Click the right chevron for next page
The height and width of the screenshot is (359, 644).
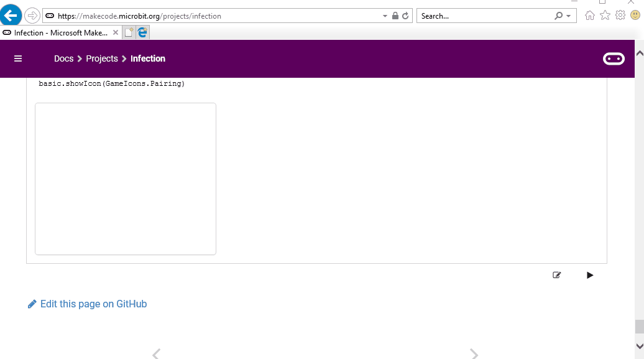coord(474,353)
